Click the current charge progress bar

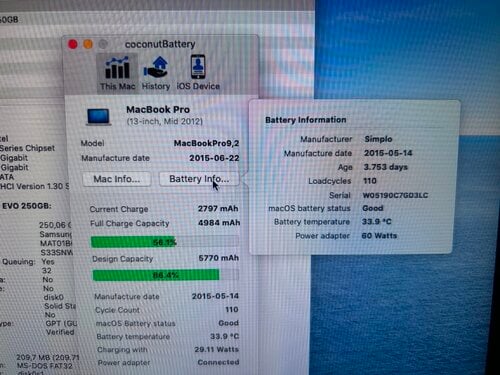(165, 242)
